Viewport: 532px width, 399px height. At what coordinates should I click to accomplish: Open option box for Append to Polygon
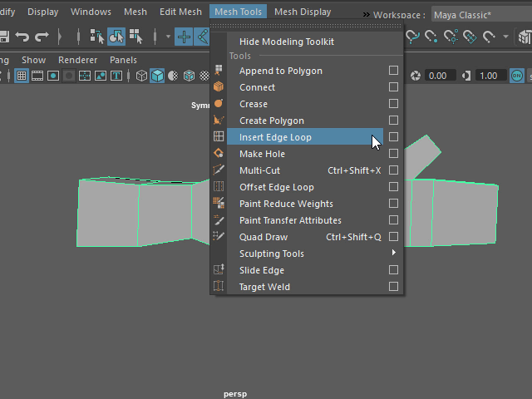[394, 71]
